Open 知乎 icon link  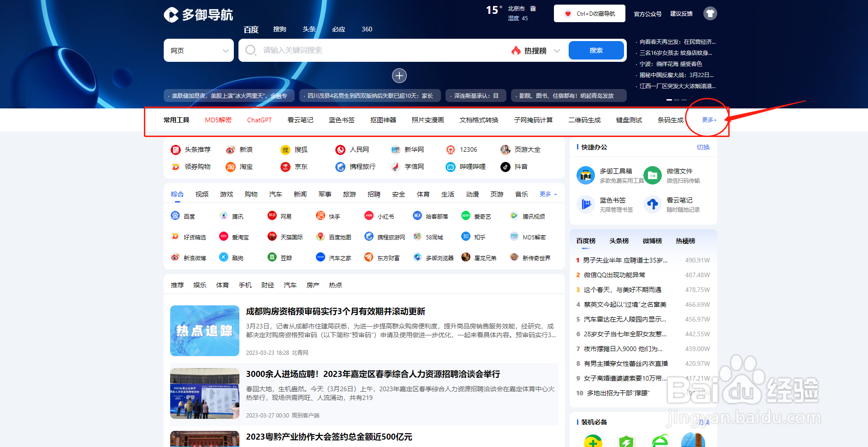466,236
